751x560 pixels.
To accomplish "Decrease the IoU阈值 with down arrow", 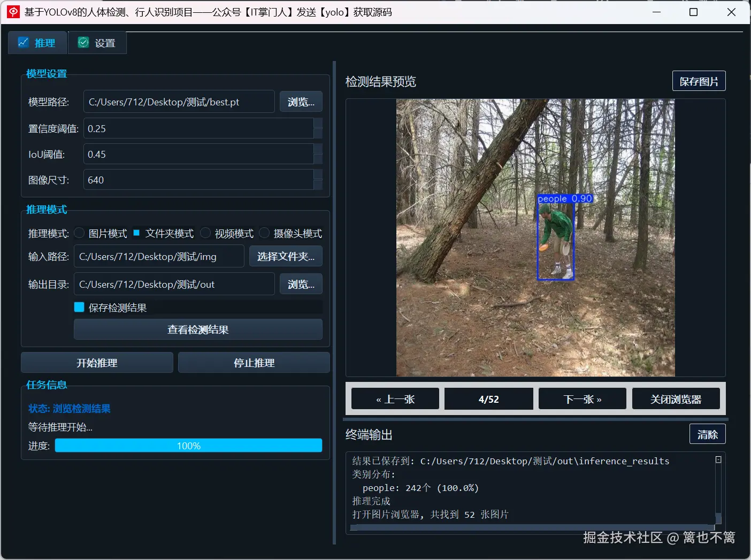I will (x=318, y=159).
